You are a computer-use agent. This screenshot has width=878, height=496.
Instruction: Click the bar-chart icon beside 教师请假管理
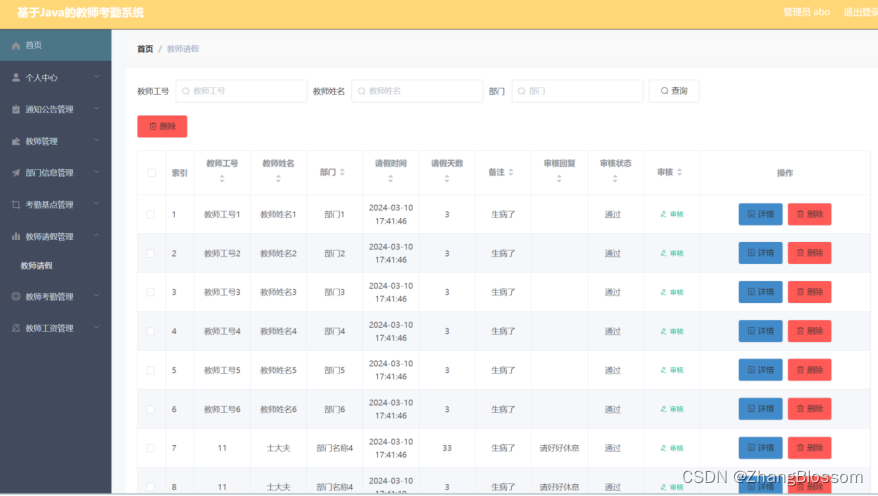coord(16,236)
